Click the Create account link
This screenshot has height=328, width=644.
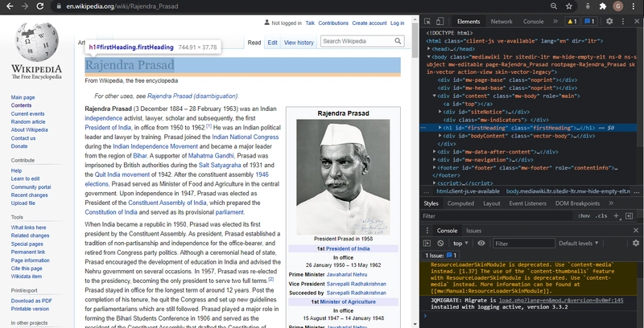coord(369,23)
